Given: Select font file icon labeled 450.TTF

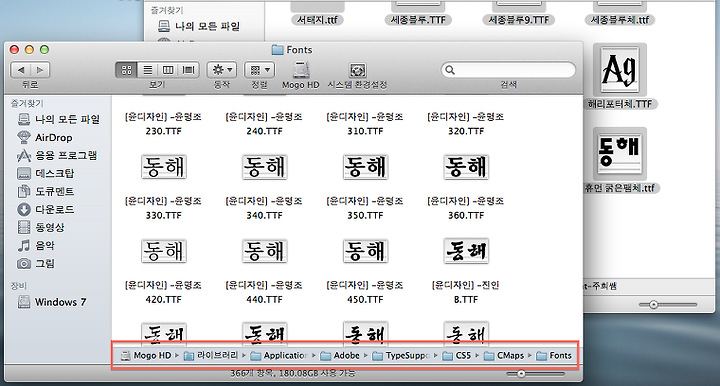Looking at the screenshot, I should pyautogui.click(x=366, y=251).
